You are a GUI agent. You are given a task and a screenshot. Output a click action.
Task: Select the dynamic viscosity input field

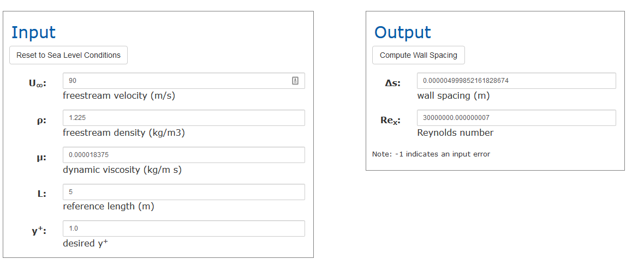click(x=183, y=155)
